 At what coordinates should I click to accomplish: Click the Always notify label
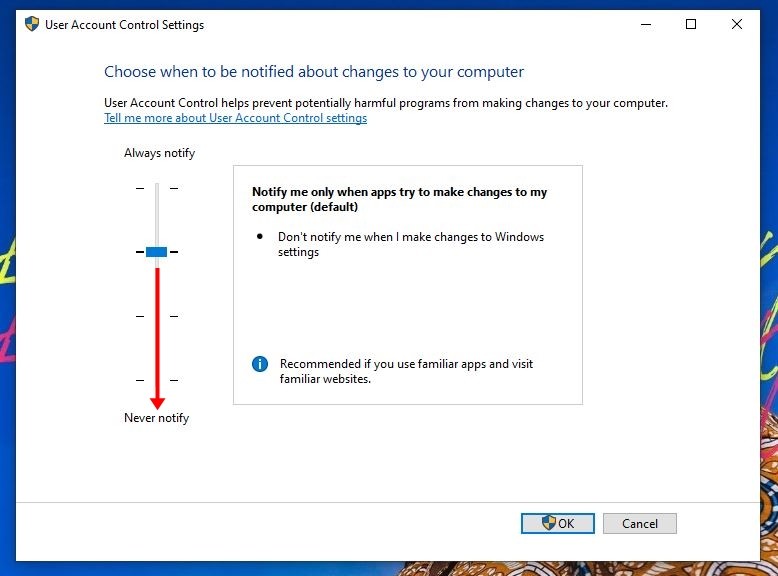point(159,153)
